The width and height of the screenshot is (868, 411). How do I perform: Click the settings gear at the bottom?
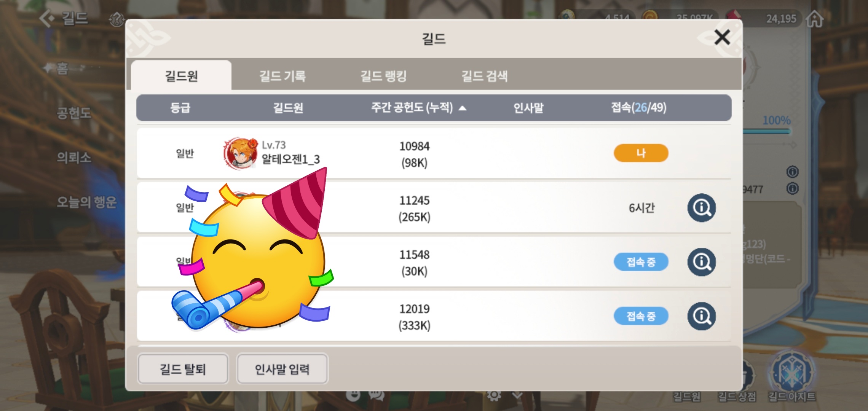point(494,396)
